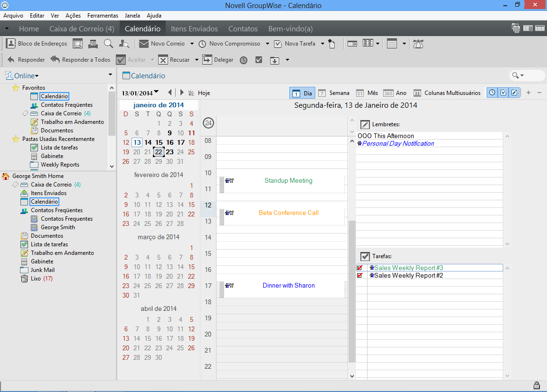Image resolution: width=547 pixels, height=392 pixels.
Task: Select the Dinner with Sharon appointment
Action: [288, 286]
